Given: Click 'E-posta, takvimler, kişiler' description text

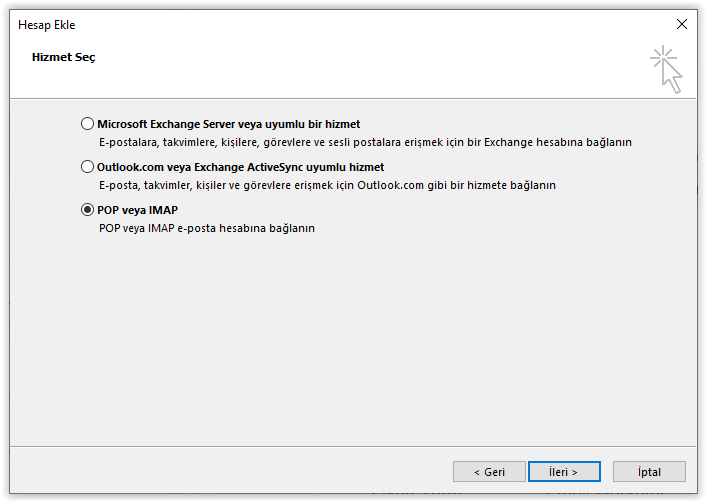Looking at the screenshot, I should point(327,185).
